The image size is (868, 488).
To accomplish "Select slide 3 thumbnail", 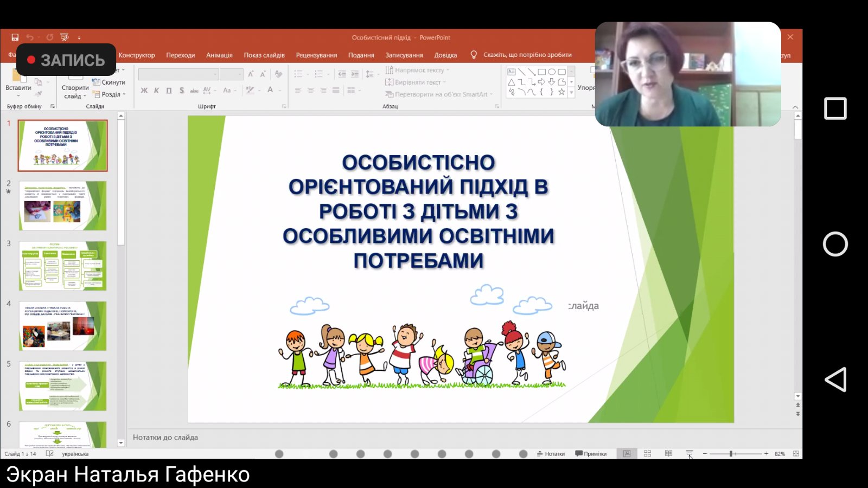I will (63, 266).
